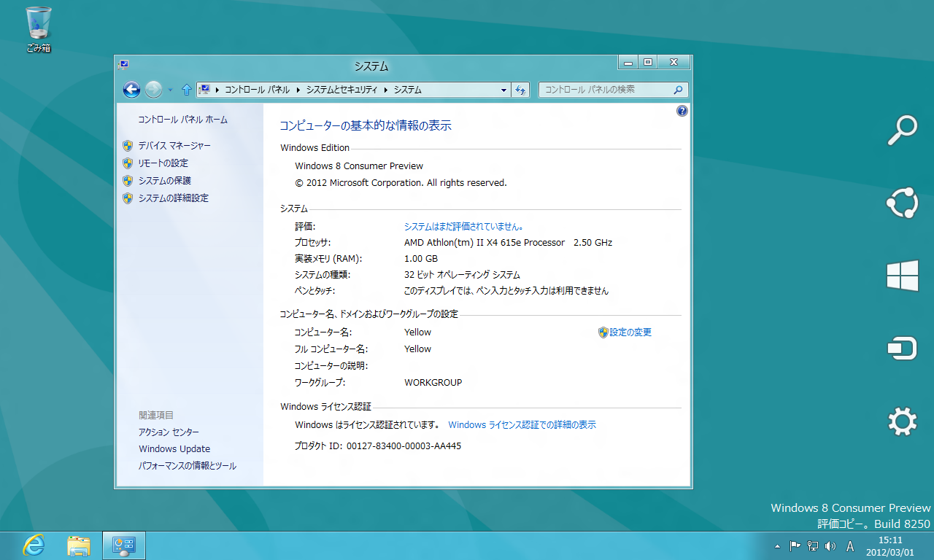Open the Recycle Bin on the desktop
934x560 pixels.
(x=38, y=29)
